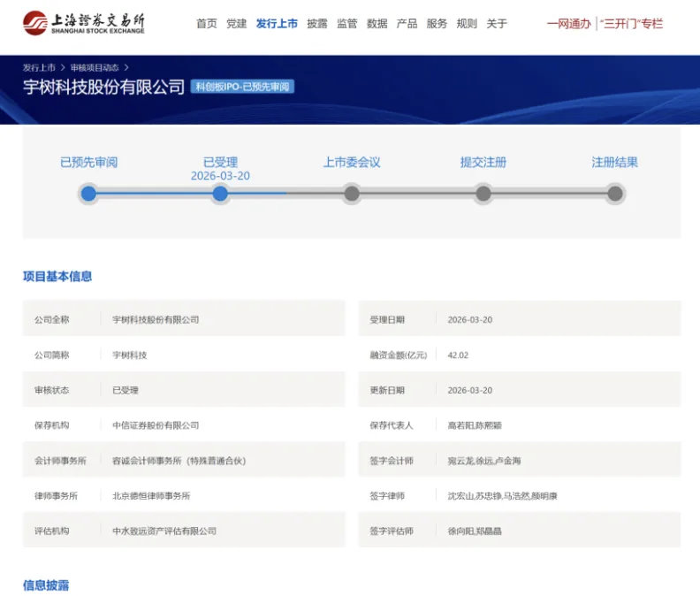Click the 公司简称 field label

pyautogui.click(x=52, y=355)
